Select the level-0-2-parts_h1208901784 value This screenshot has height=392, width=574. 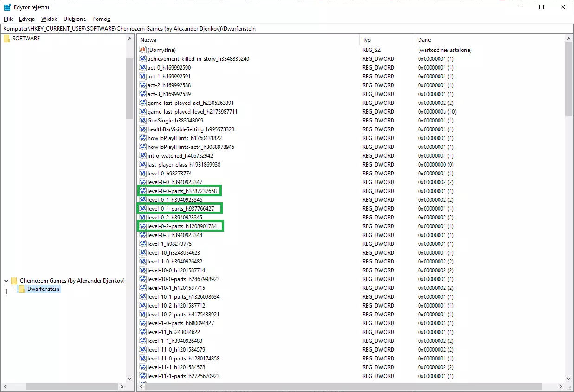click(x=182, y=226)
